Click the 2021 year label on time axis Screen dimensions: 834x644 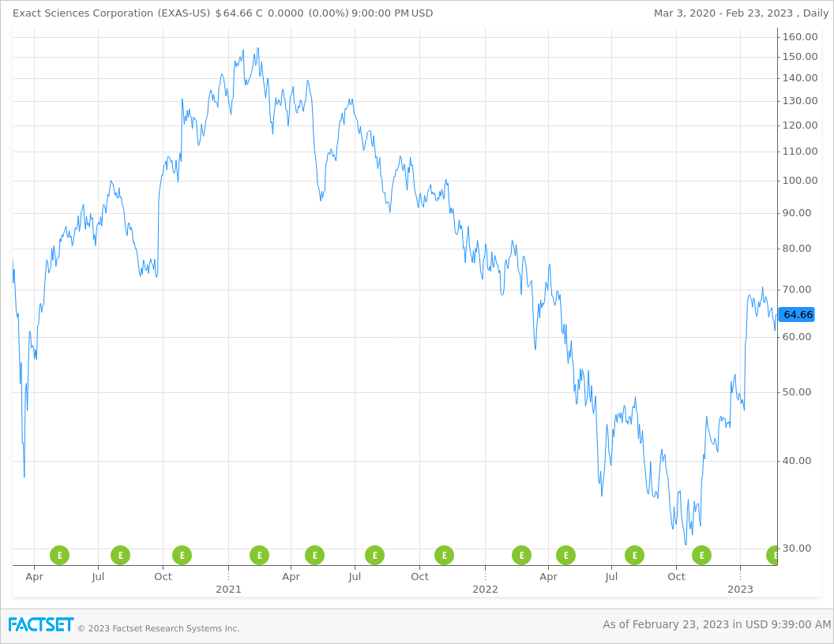(x=228, y=589)
